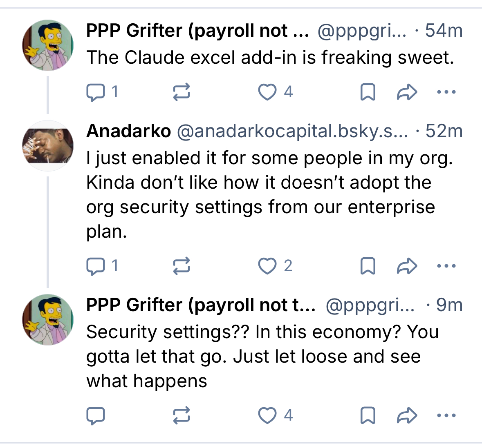Reply to the "In this economy?" post
This screenshot has height=448, width=482.
[96, 415]
